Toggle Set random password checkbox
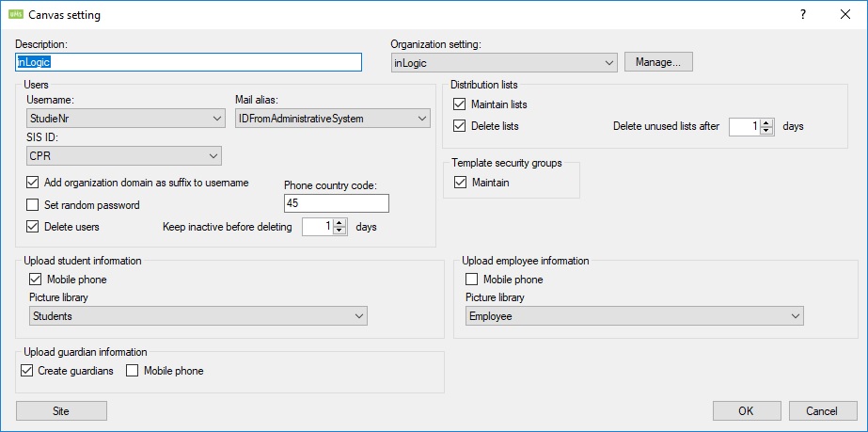This screenshot has height=432, width=868. [34, 204]
